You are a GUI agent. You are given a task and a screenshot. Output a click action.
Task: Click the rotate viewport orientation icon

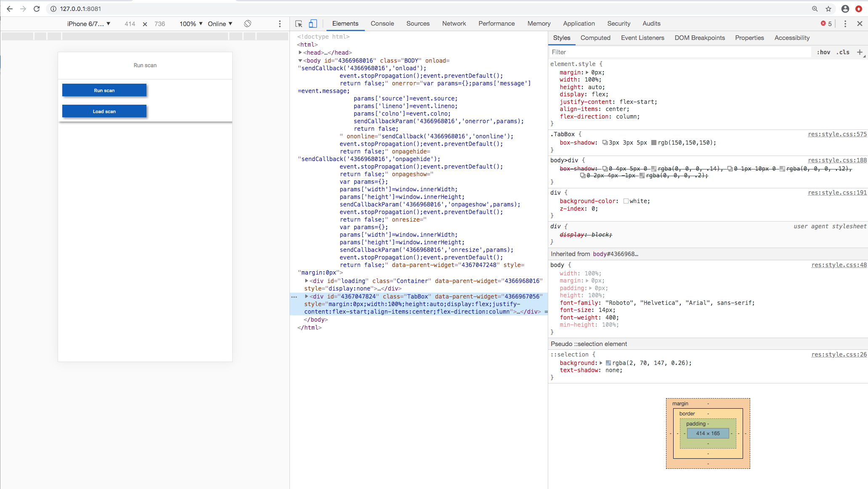[x=247, y=24]
